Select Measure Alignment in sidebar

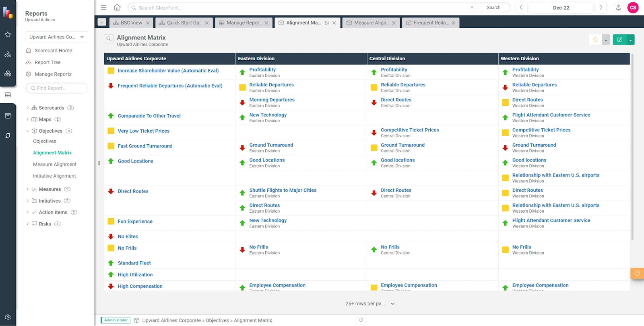click(55, 164)
